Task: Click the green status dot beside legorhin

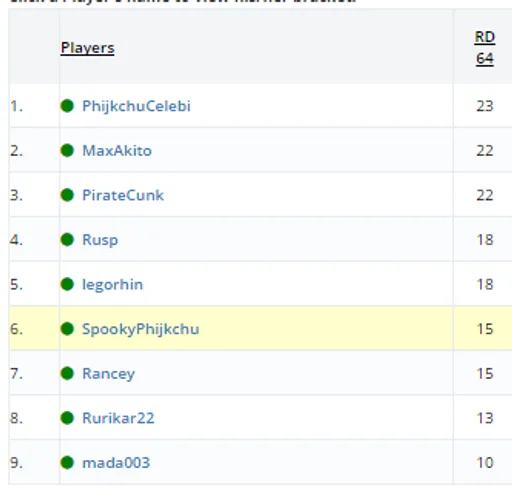Action: 67,284
